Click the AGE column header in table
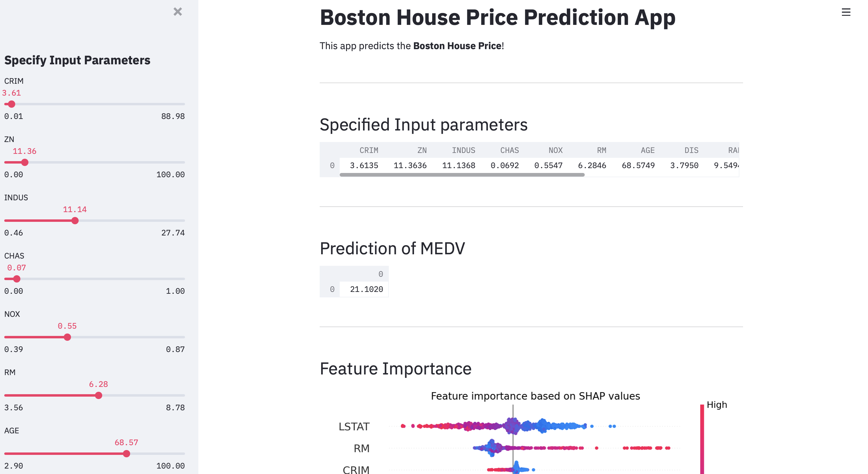Viewport: 868px width, 474px height. (x=647, y=150)
